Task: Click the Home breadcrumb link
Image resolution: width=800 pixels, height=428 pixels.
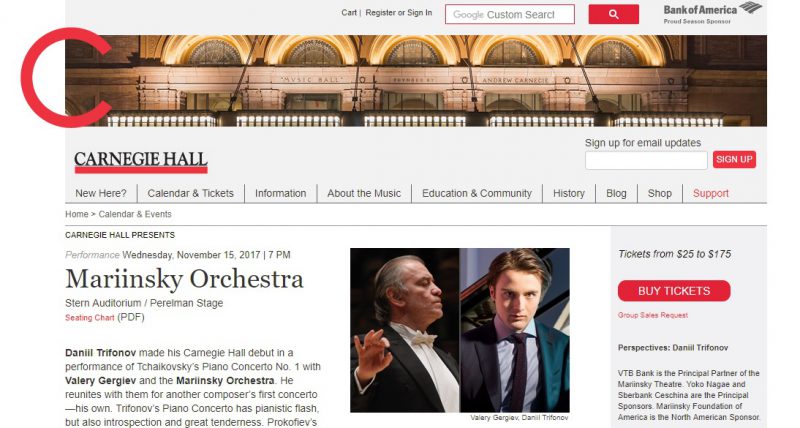Action: (x=77, y=214)
